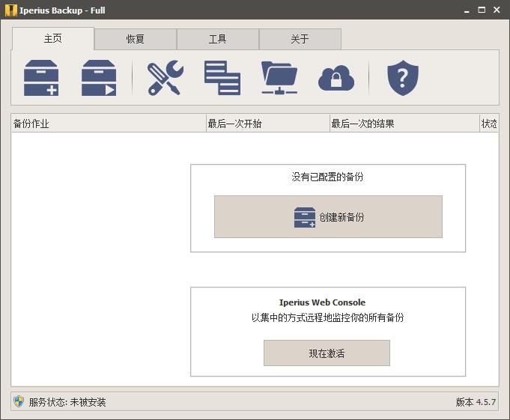
Task: Click the 备份作业 column header
Action: click(x=109, y=124)
